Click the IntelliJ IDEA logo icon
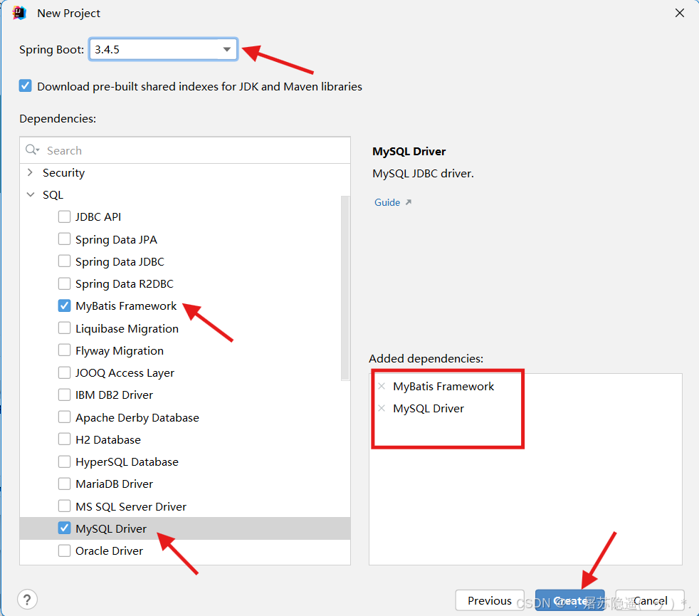The height and width of the screenshot is (616, 699). (x=19, y=13)
